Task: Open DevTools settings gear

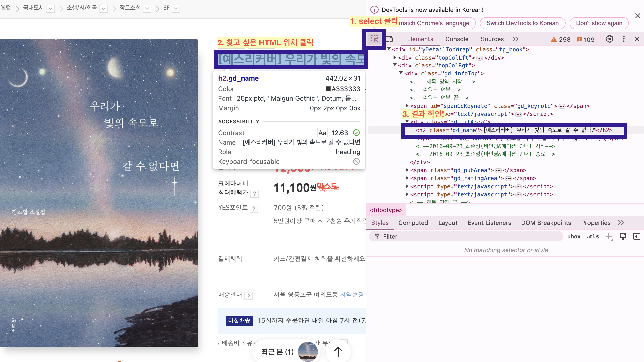Action: pyautogui.click(x=609, y=39)
